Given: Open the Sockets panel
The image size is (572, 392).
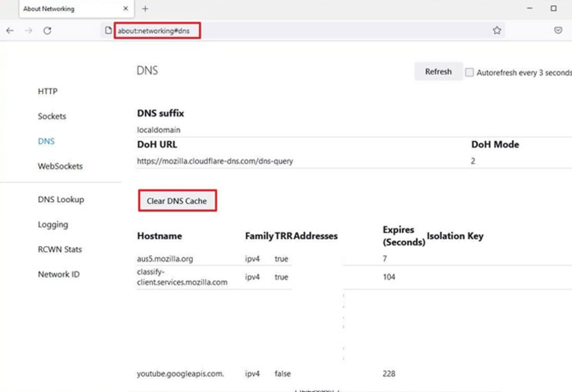Looking at the screenshot, I should point(51,116).
